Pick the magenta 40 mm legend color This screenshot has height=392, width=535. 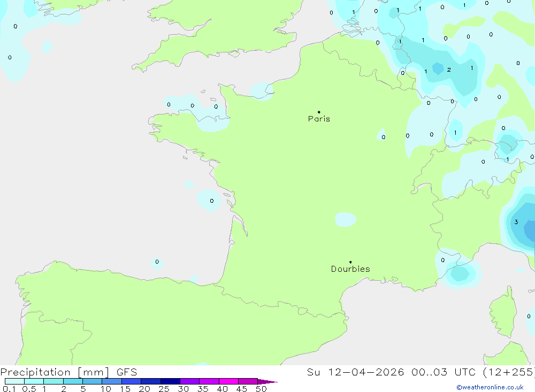point(228,381)
